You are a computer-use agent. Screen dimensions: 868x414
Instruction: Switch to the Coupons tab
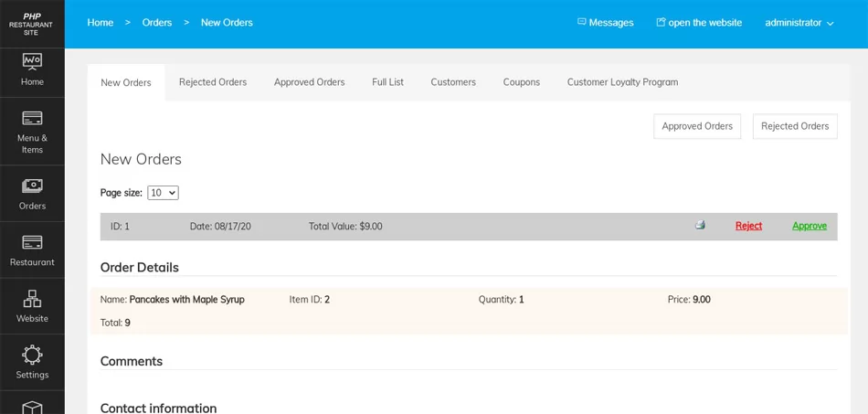click(521, 82)
